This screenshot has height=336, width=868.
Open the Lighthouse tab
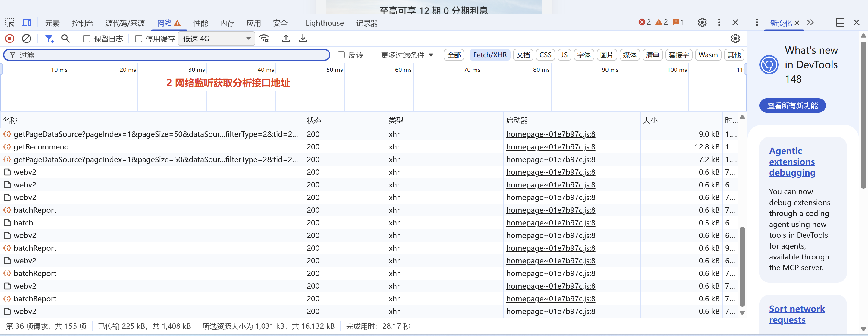325,23
